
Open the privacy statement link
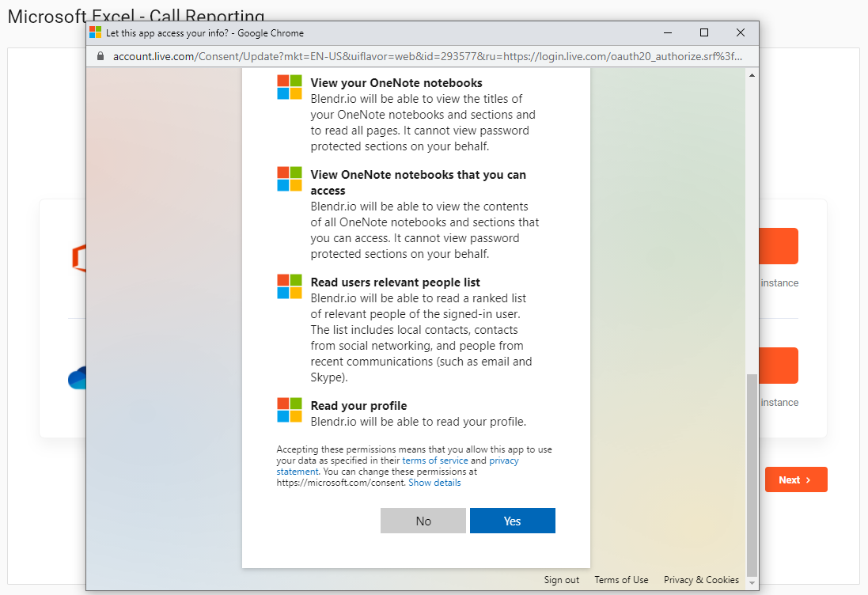point(397,466)
